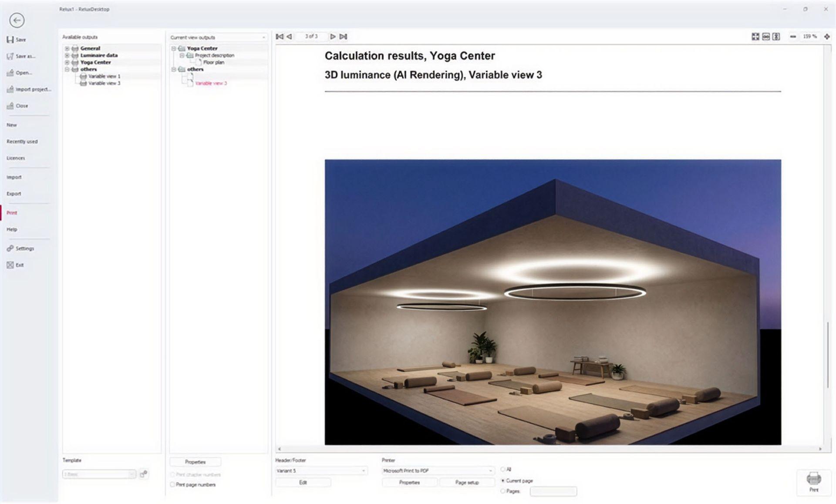Click the Import project icon
This screenshot has width=836, height=504.
(x=10, y=89)
